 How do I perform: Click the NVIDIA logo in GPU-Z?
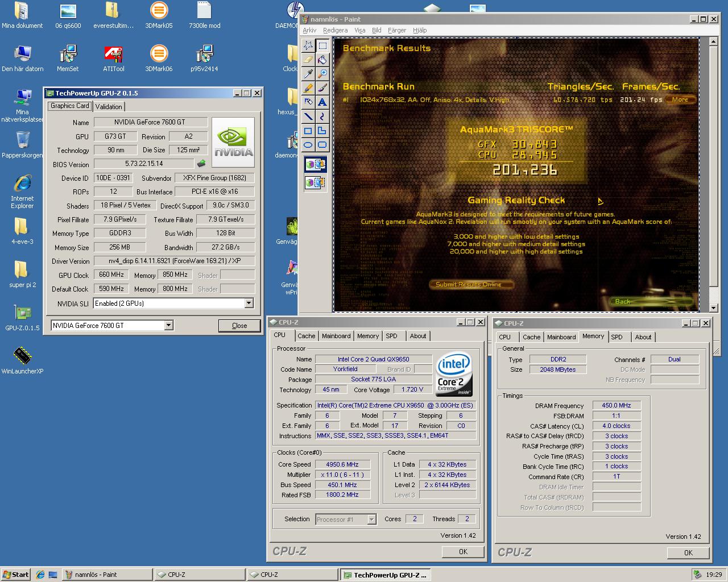click(233, 142)
